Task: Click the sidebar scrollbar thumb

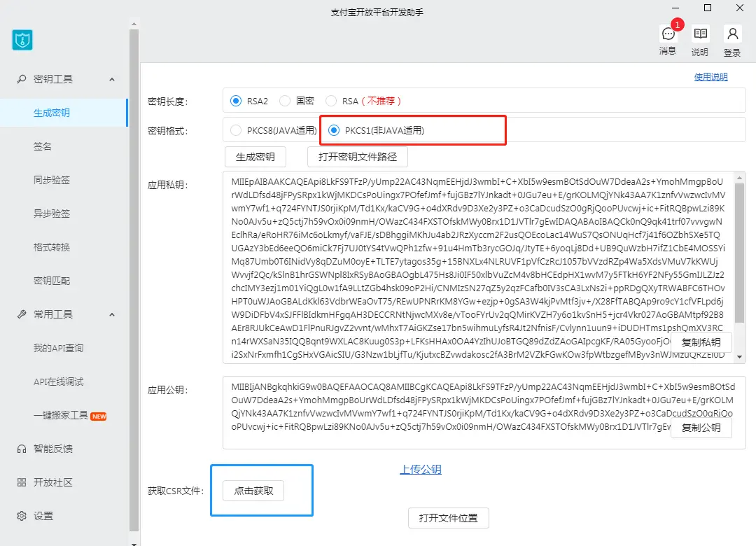Action: click(x=134, y=281)
